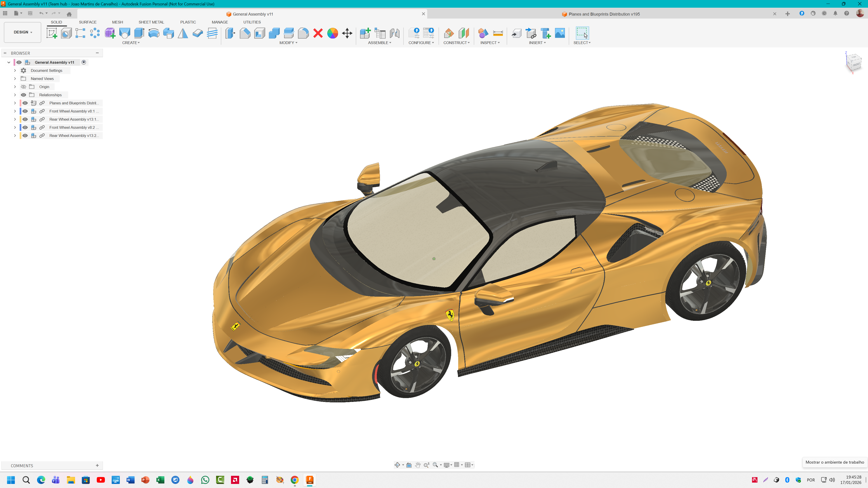Switch to the SHEET METAL tab
Viewport: 868px width, 488px height.
(151, 22)
